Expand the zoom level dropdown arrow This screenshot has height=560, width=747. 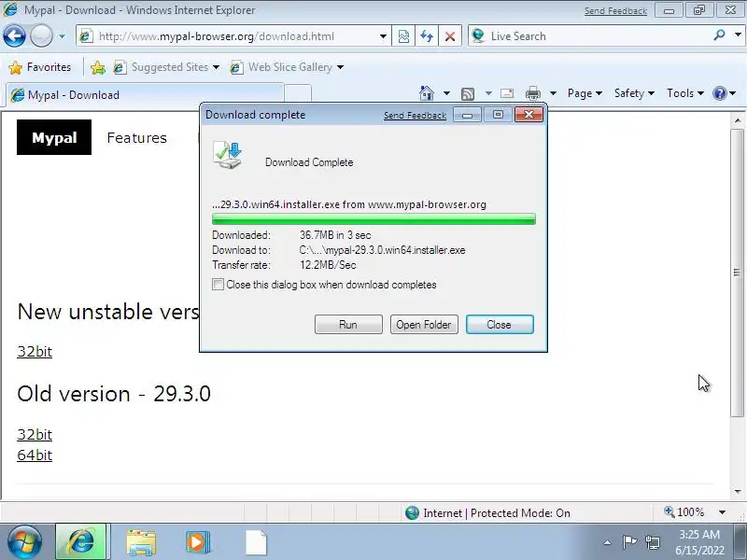tap(722, 512)
